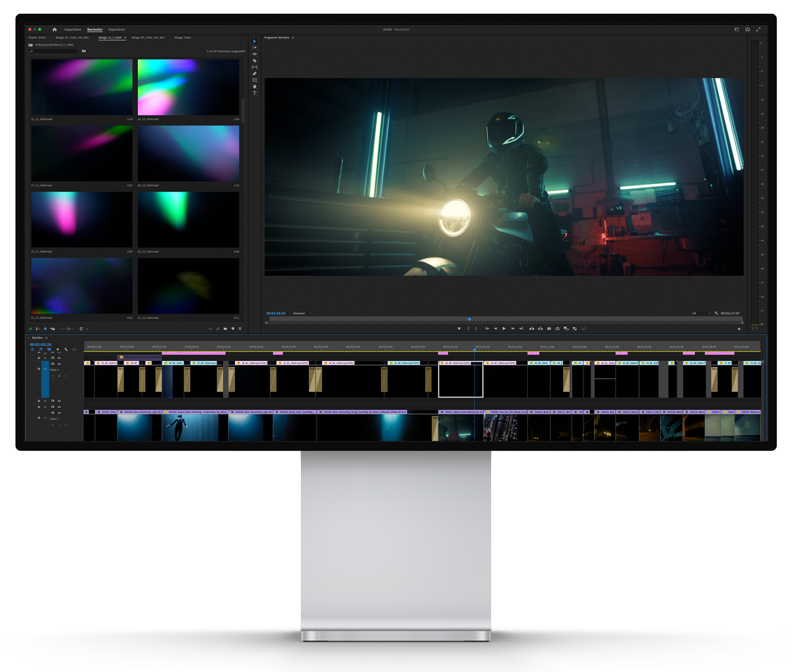Click the go to out point button
The width and height of the screenshot is (792, 672).
click(521, 329)
